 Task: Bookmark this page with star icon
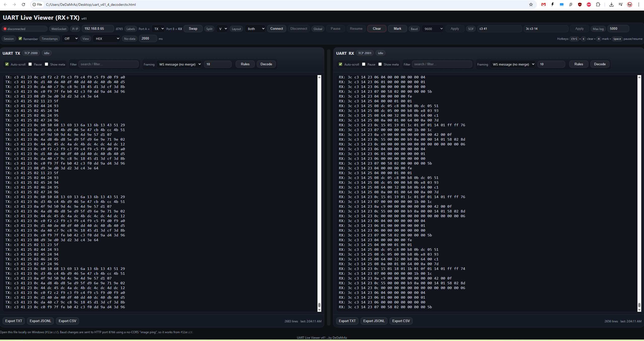[x=531, y=5]
